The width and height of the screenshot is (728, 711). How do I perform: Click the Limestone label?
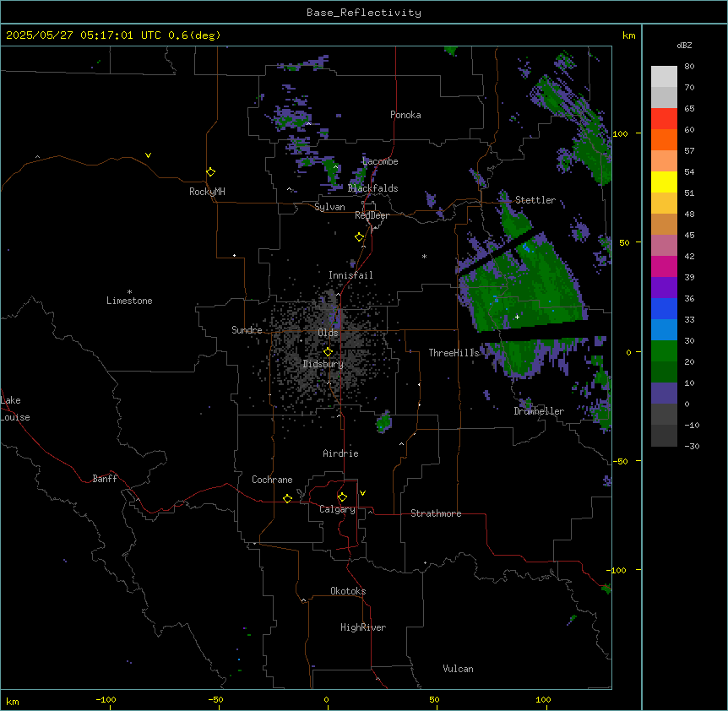(129, 301)
